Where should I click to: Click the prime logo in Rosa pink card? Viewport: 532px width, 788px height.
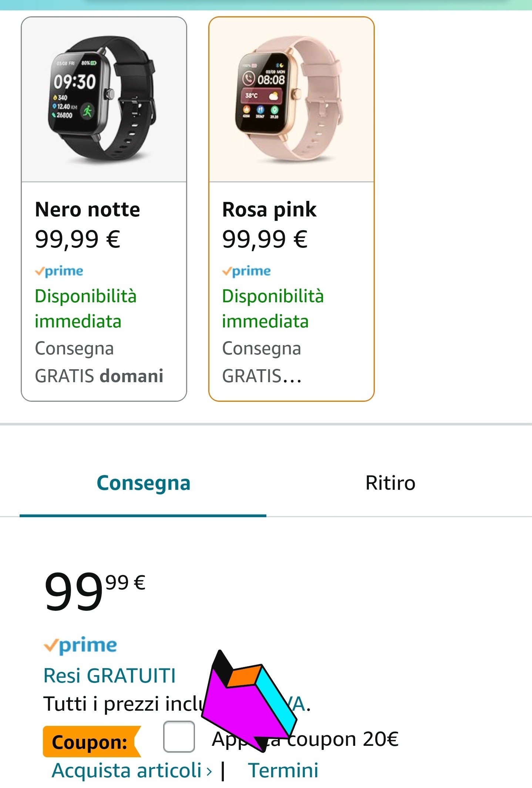click(246, 271)
